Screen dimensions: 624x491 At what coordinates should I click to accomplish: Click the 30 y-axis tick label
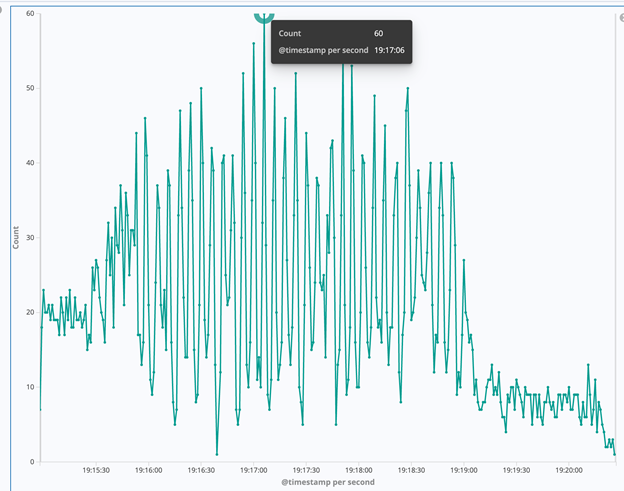31,238
